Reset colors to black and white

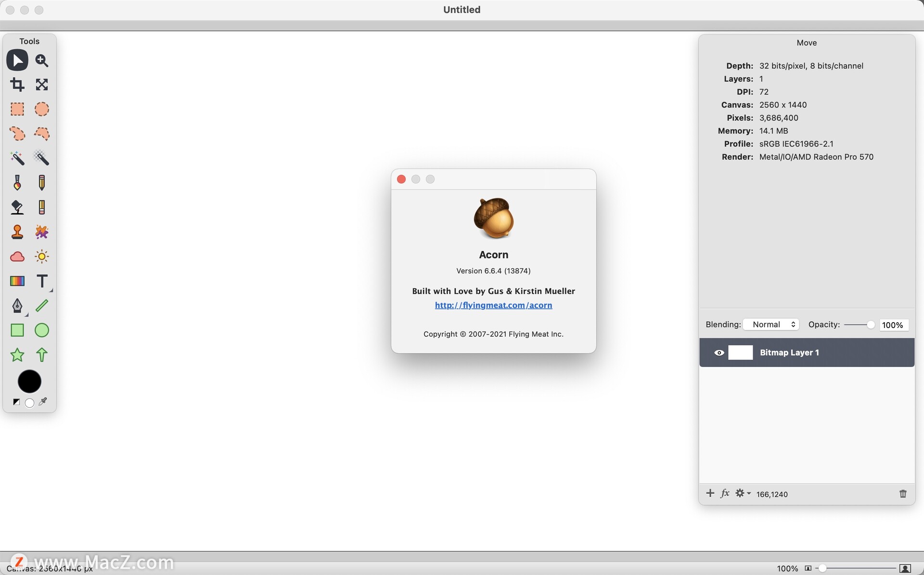[16, 402]
